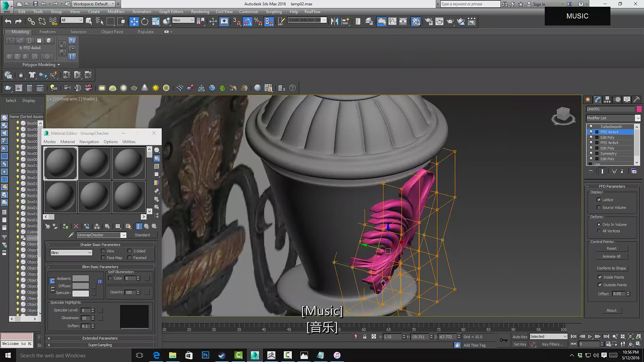Viewport: 644px width, 362px height.
Task: Click the Specular color swatch
Action: tap(81, 293)
